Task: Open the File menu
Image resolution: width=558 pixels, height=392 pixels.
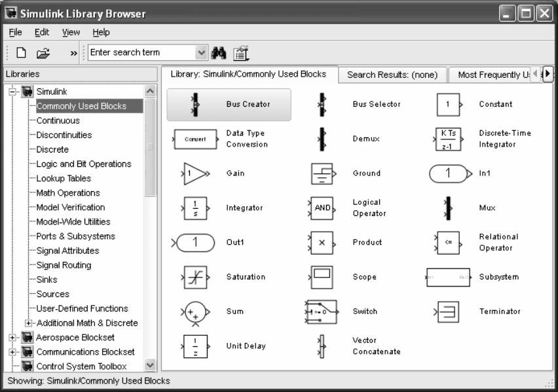Action: (15, 32)
